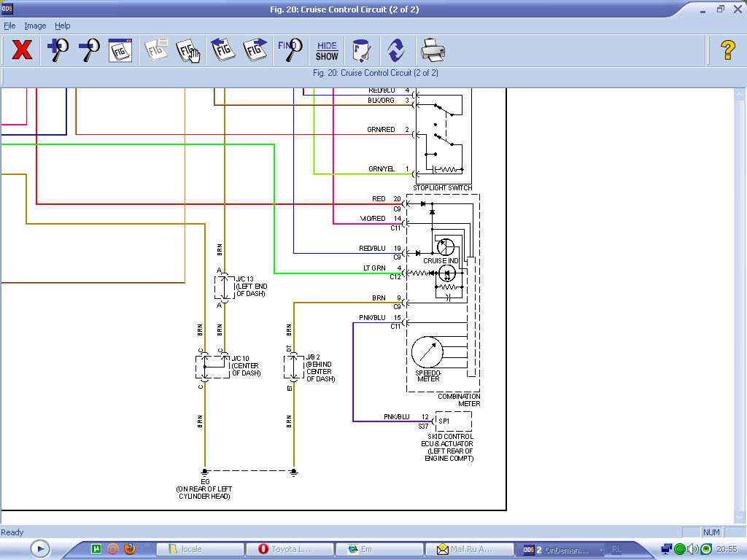Toggle the Hide/Show button
Image resolution: width=747 pixels, height=560 pixels.
click(x=327, y=50)
